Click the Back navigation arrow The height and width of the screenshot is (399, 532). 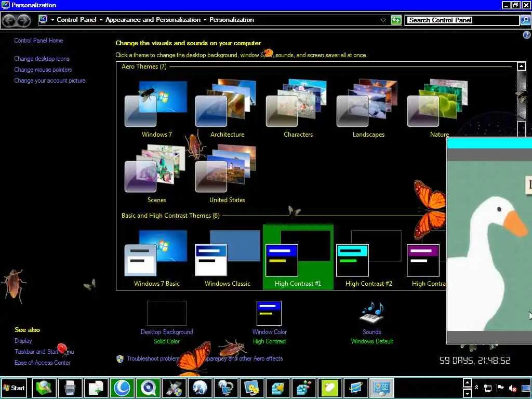point(9,20)
